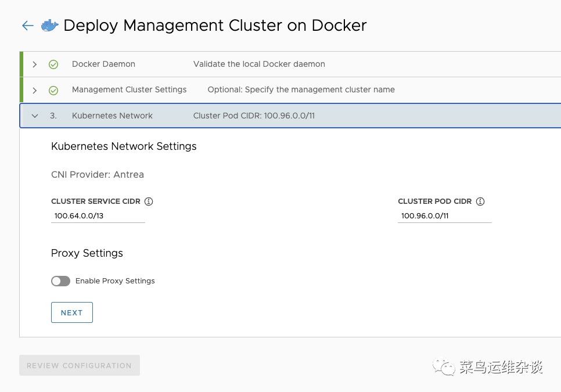Screen dimensions: 561x392
Task: Click the Review Configuration button
Action: (x=80, y=365)
